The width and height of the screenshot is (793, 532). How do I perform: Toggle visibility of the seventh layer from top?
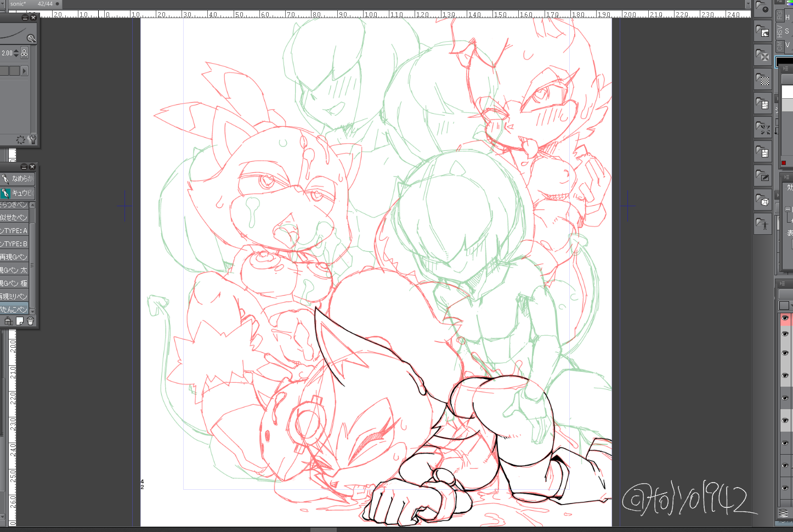pyautogui.click(x=785, y=443)
